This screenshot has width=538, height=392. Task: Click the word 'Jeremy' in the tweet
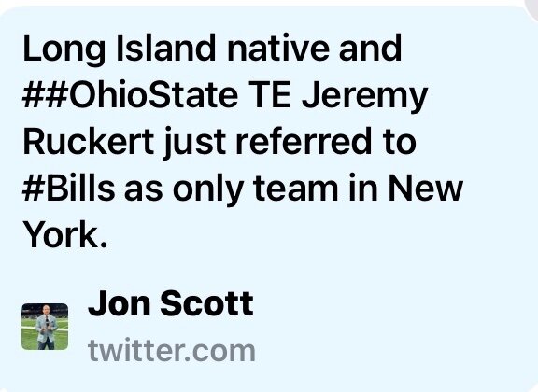[364, 97]
